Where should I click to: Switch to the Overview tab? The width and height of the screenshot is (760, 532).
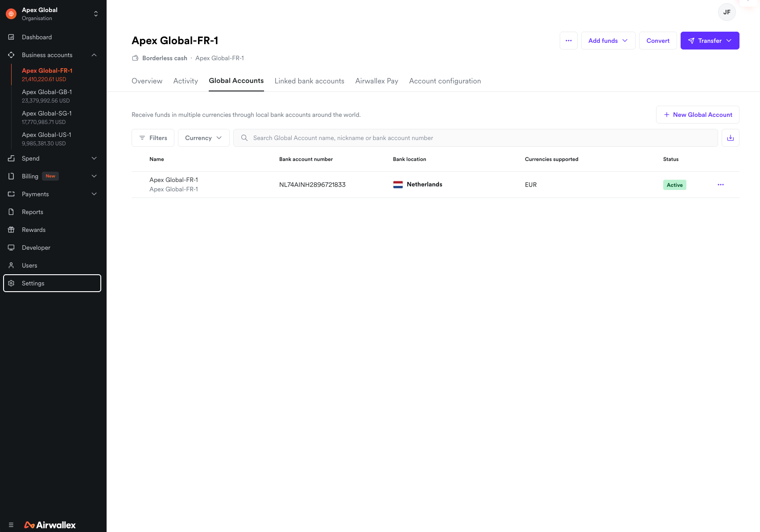147,81
